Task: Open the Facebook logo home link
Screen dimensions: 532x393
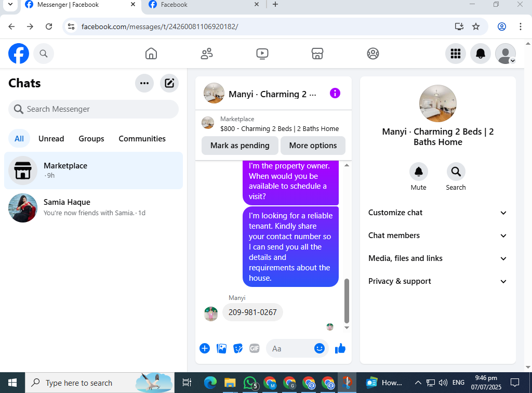Action: coord(19,54)
